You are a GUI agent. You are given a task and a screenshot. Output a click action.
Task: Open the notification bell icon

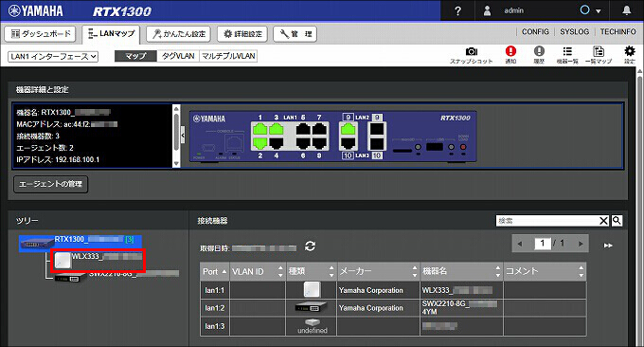pyautogui.click(x=626, y=10)
